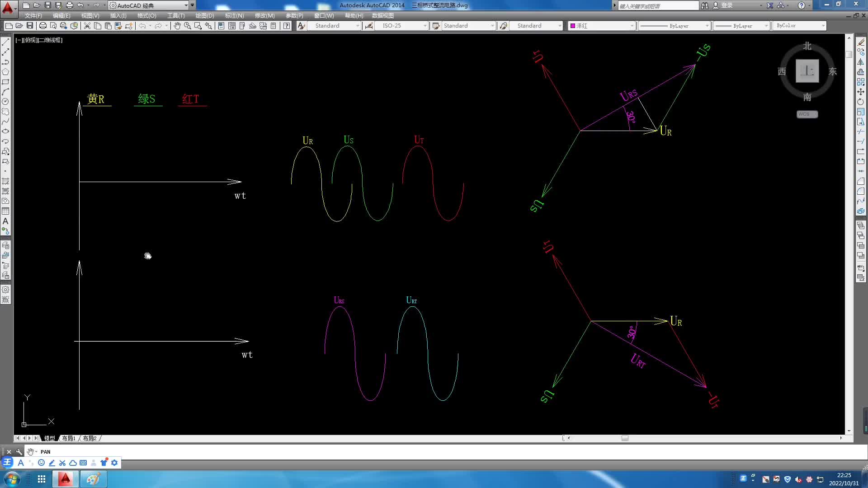Click the horizontal scrollbar thumb
The height and width of the screenshot is (488, 868).
click(x=625, y=438)
